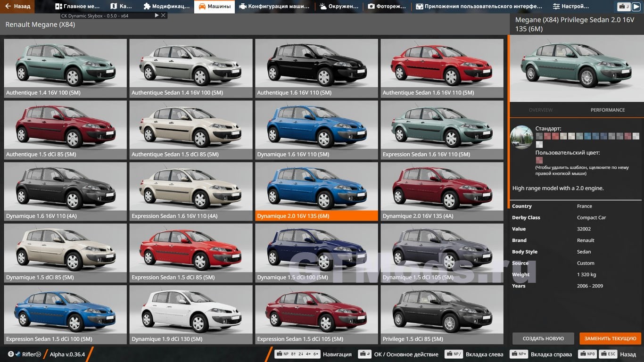Select Dynamique 1.5 dCi 85 (5M)
Screen dimensions: 644x362
coord(66,253)
